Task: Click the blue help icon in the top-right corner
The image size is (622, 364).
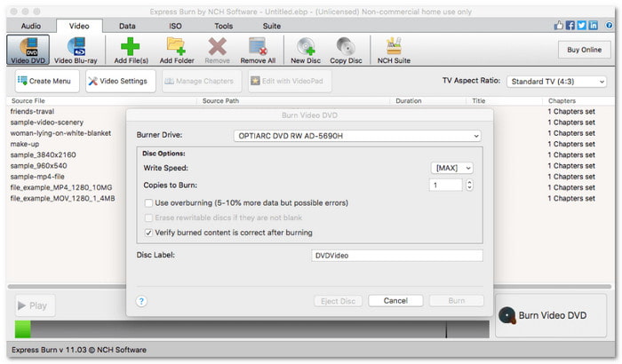Action: (x=609, y=26)
